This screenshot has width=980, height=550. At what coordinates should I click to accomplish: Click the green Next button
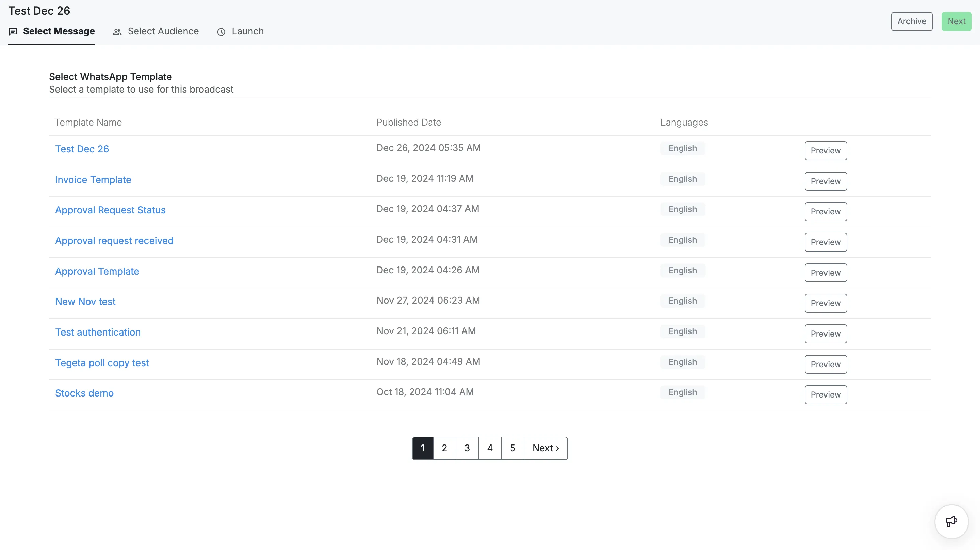click(x=957, y=21)
